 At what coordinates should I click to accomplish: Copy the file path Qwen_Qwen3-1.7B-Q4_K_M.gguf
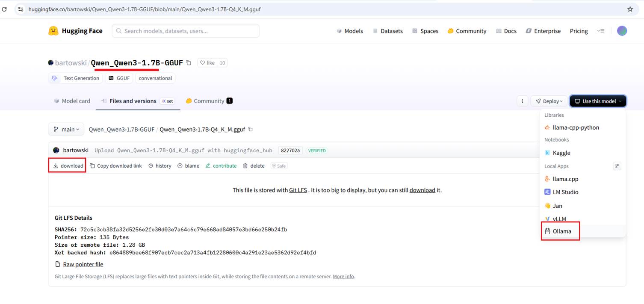tap(251, 129)
